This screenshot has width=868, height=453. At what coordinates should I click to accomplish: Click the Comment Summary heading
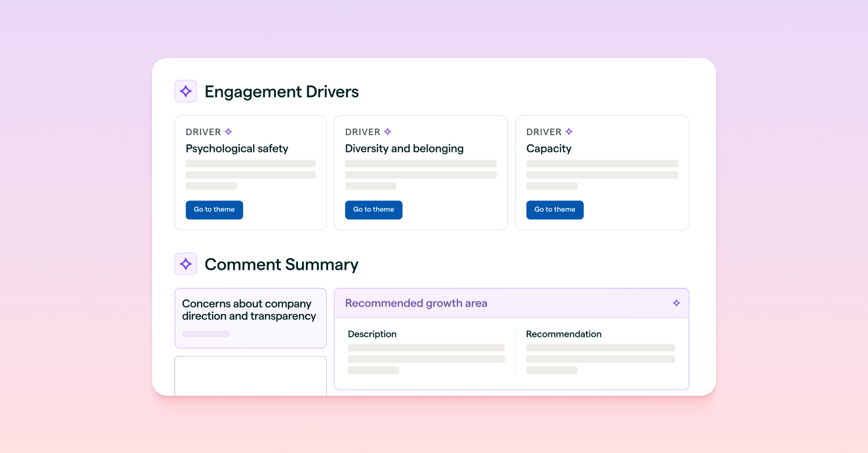(x=281, y=265)
